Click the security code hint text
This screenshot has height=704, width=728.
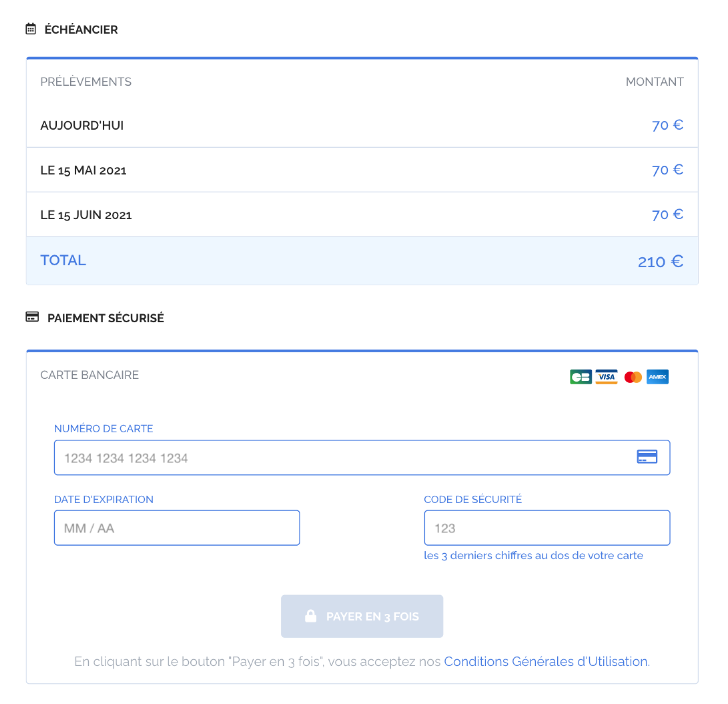(x=533, y=555)
